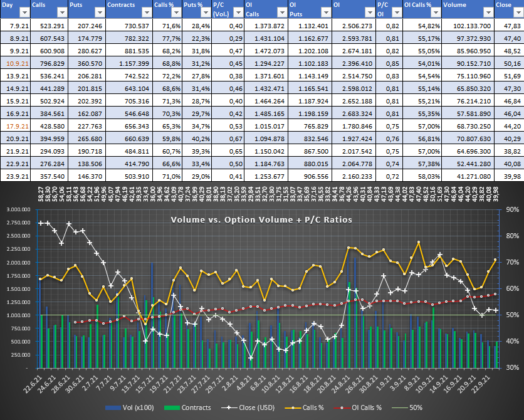
Task: Select the Calls % cell 77,7%
Action: [167, 38]
